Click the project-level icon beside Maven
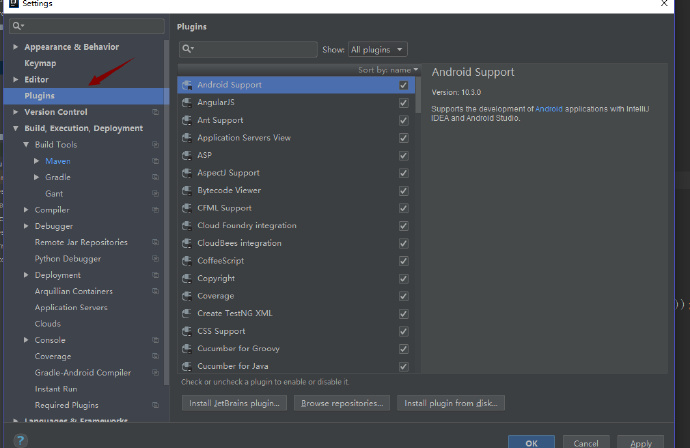The width and height of the screenshot is (690, 448). [x=155, y=161]
